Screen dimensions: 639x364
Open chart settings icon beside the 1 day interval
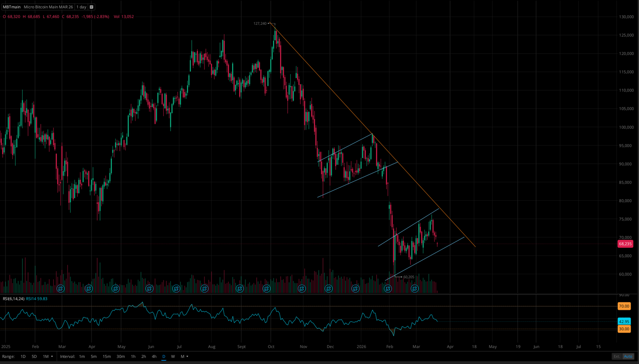(91, 7)
